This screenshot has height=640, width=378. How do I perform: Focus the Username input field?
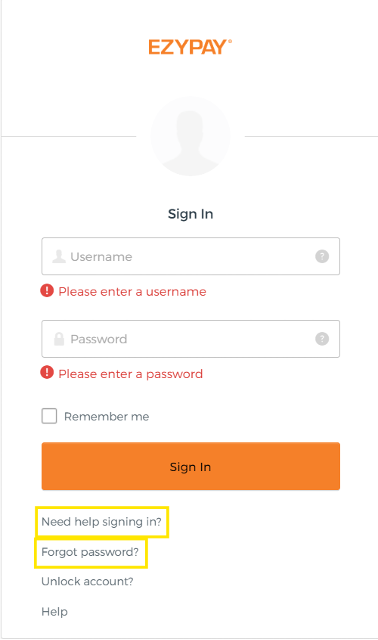click(x=191, y=256)
